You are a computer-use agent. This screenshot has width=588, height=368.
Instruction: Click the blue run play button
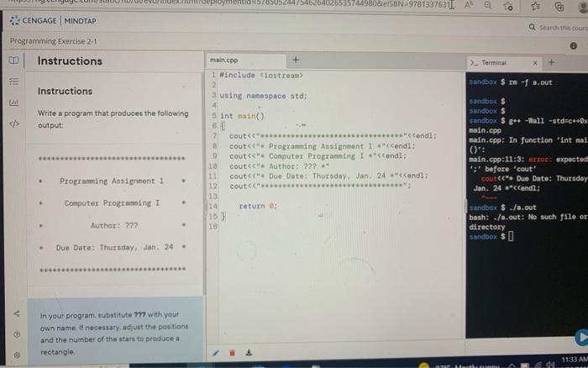point(581,338)
